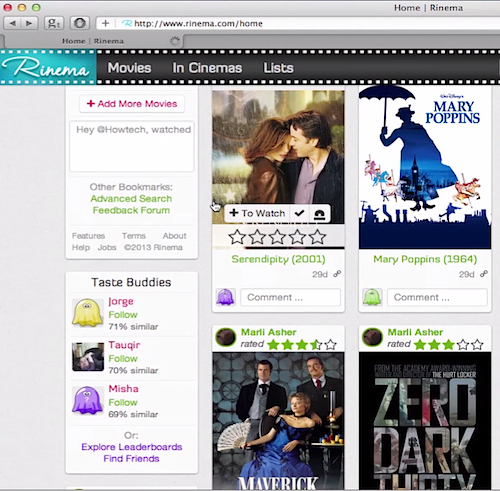This screenshot has height=491, width=500.
Task: Click the browser URL address bar
Action: [x=298, y=23]
